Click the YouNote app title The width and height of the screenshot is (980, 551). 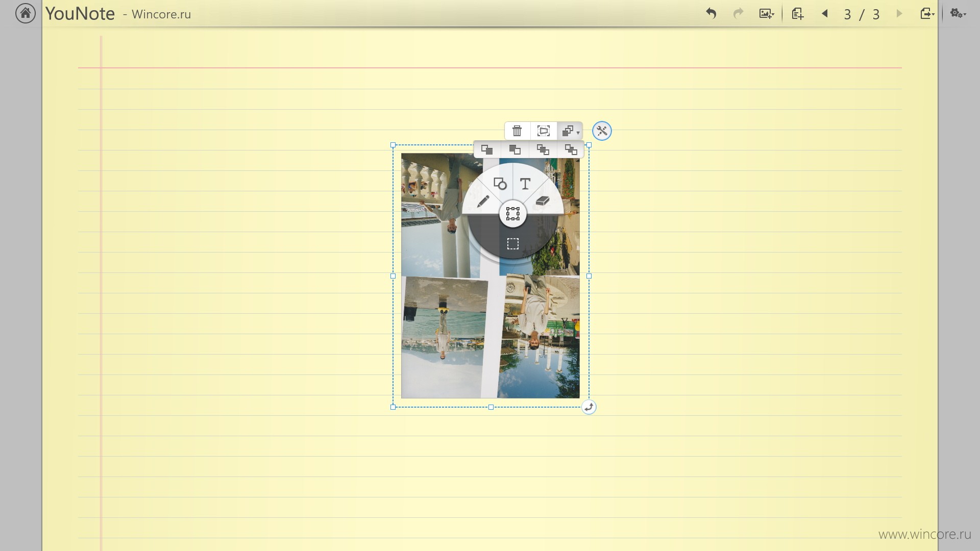pyautogui.click(x=80, y=14)
